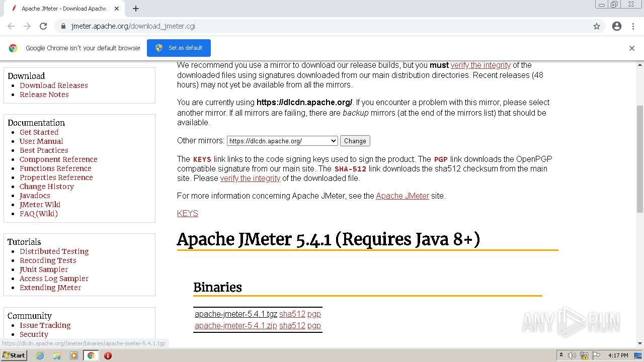Download apache-jmeter-5.4.1.tgz

point(236,314)
